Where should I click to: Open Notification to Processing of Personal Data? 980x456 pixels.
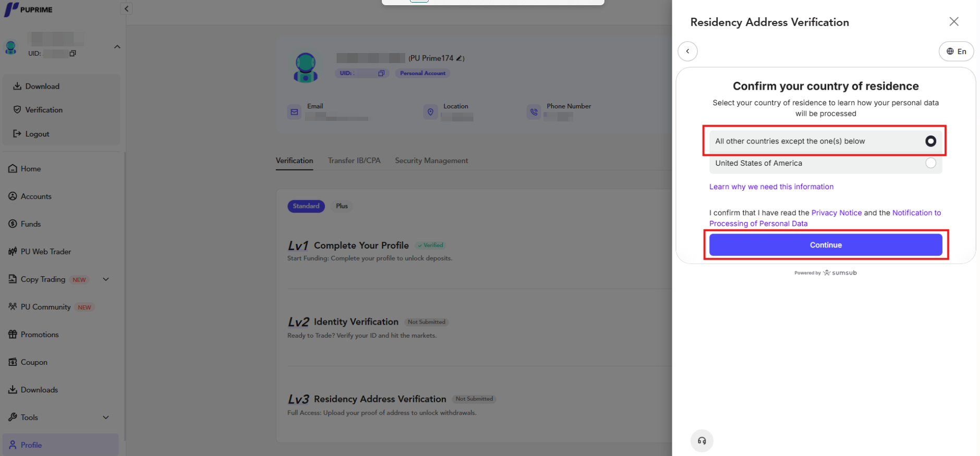(825, 218)
